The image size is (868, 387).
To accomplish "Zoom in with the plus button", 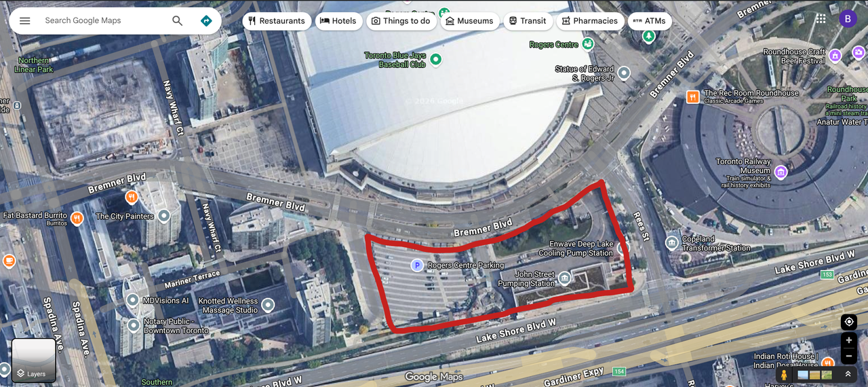I will [848, 341].
